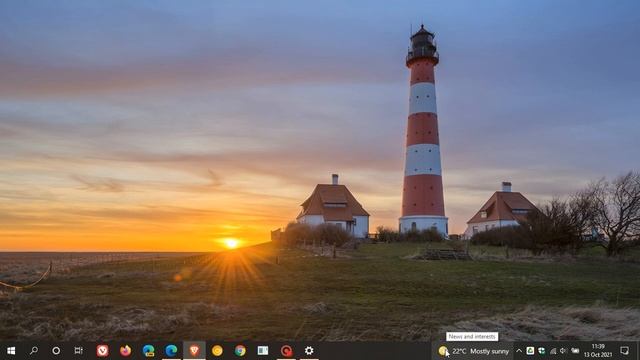Launch Google Chrome from the taskbar
Viewport: 640px width, 360px height.
coord(240,351)
